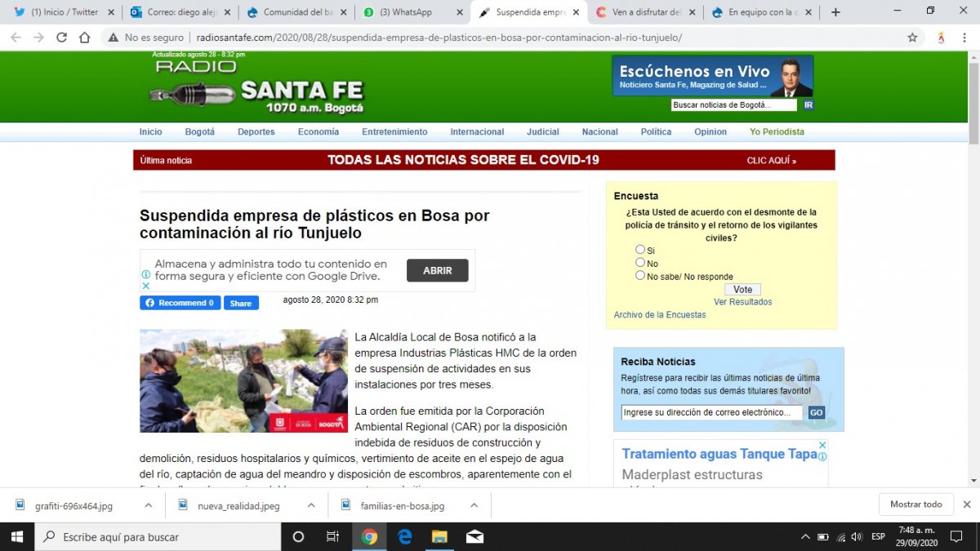
Task: Select No sabe/ No responde option
Action: click(x=640, y=276)
